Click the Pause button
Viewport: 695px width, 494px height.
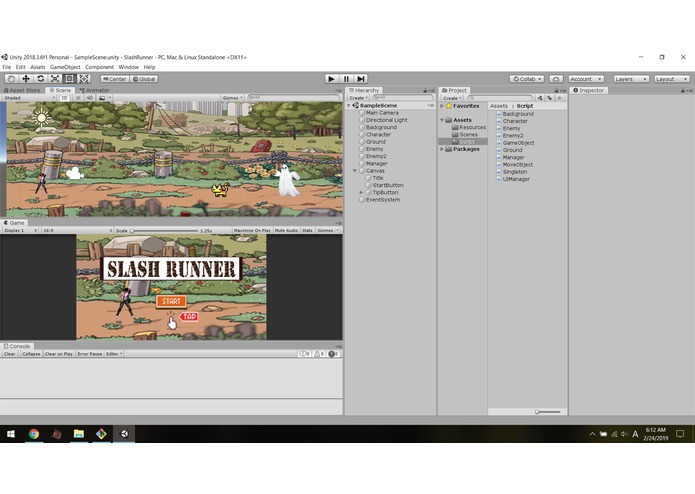(x=346, y=79)
